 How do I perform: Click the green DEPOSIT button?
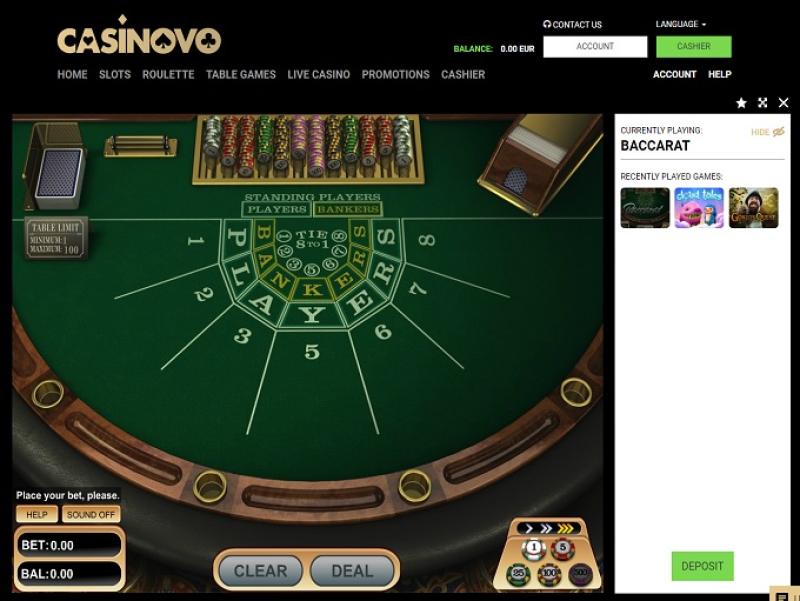click(x=702, y=566)
